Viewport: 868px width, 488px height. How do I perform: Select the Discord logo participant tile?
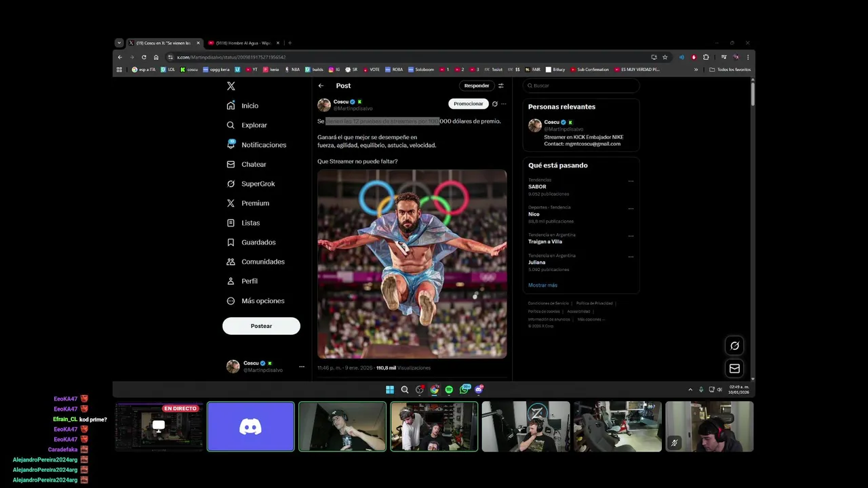tap(251, 426)
